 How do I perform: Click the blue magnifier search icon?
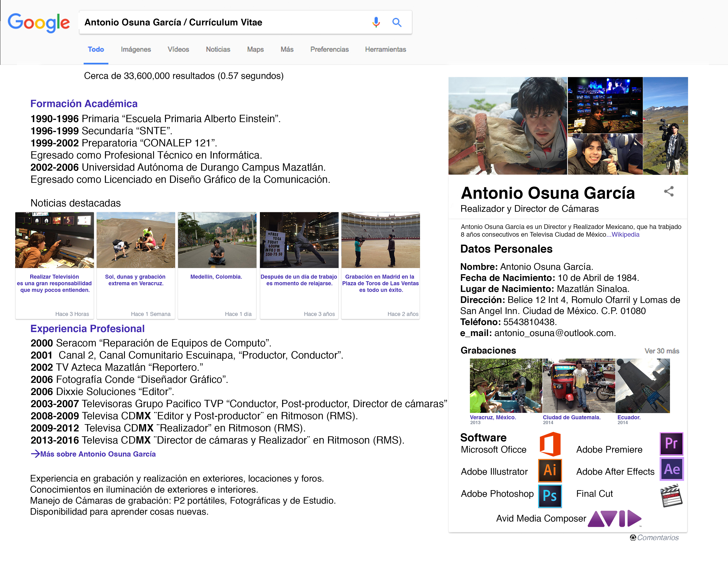tap(397, 22)
